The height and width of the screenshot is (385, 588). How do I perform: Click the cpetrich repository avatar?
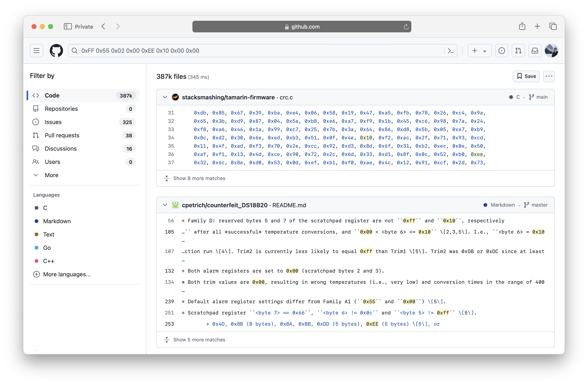(x=175, y=205)
